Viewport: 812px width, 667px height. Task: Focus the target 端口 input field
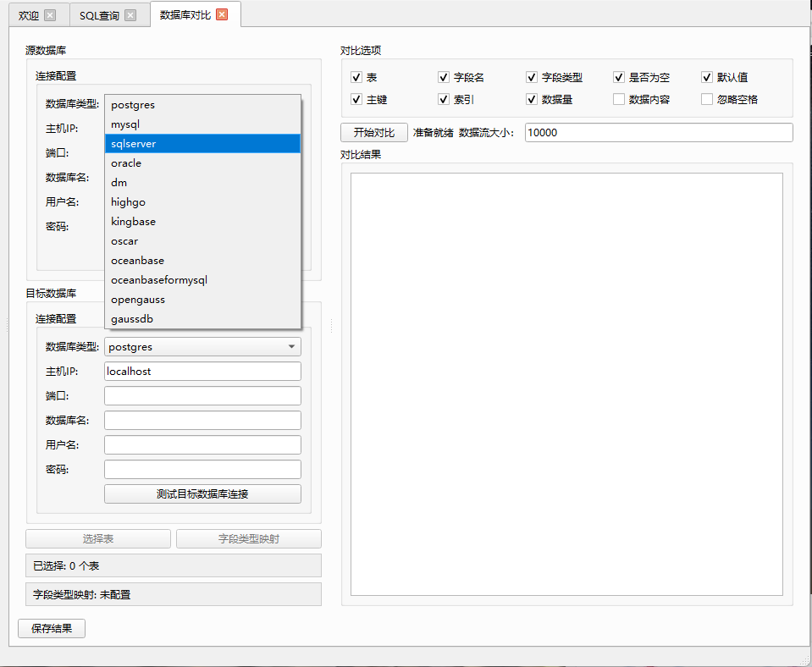point(202,395)
